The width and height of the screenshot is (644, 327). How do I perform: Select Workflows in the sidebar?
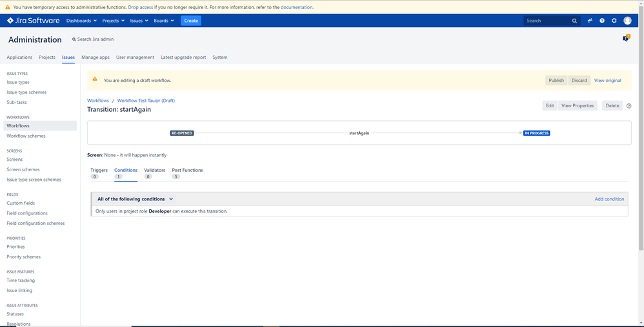[x=40, y=126]
